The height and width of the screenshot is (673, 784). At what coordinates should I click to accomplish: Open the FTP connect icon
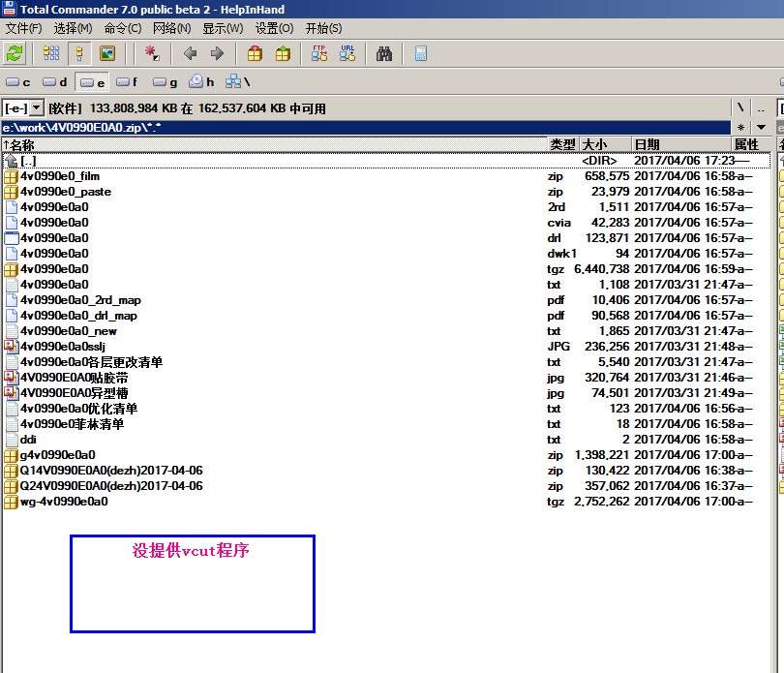(319, 53)
